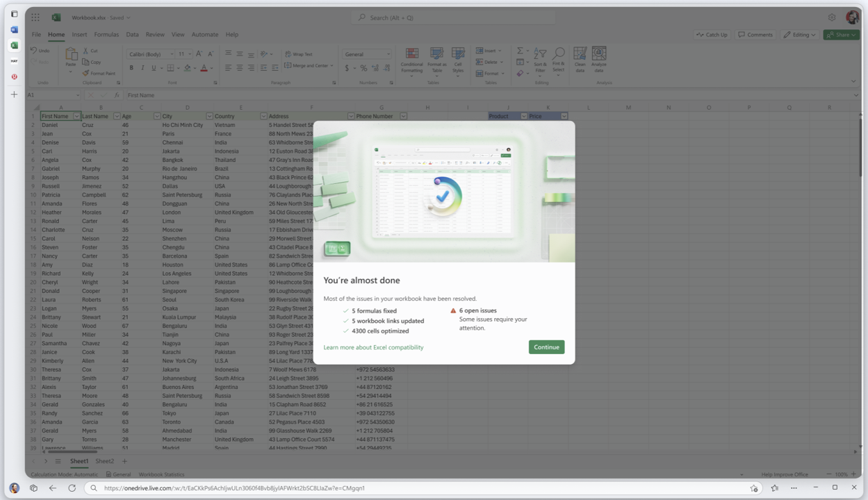
Task: Select the Format Painter tool
Action: coord(99,73)
